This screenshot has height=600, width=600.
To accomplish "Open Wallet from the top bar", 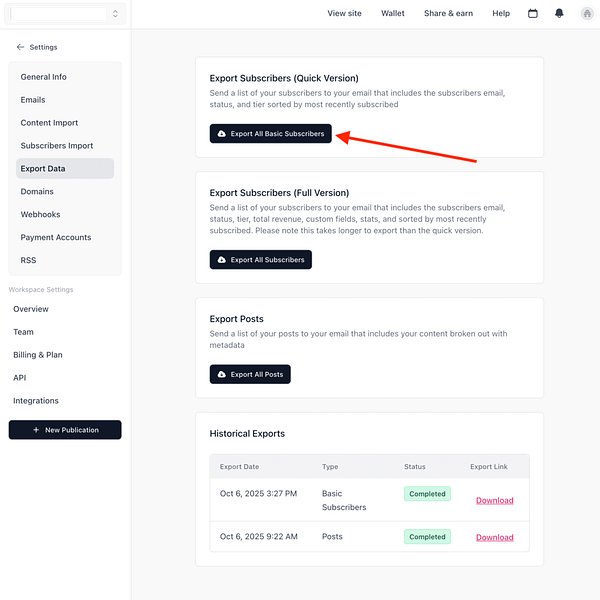I will [393, 14].
